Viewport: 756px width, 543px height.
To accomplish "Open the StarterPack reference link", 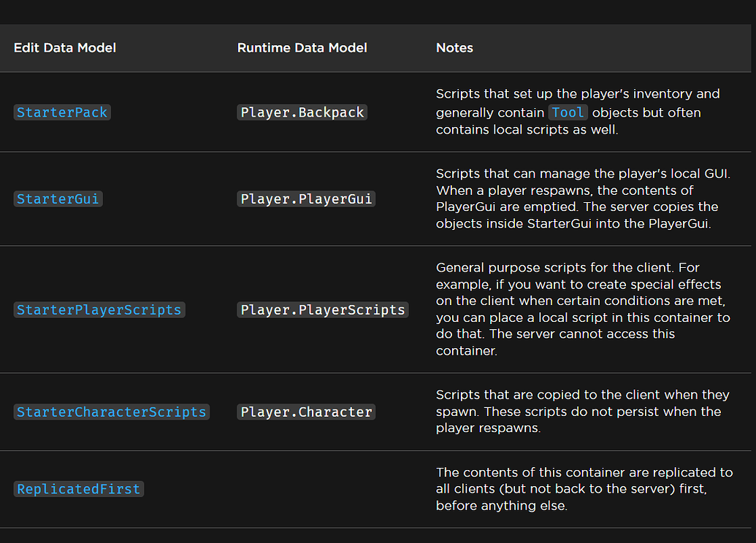I will point(62,112).
